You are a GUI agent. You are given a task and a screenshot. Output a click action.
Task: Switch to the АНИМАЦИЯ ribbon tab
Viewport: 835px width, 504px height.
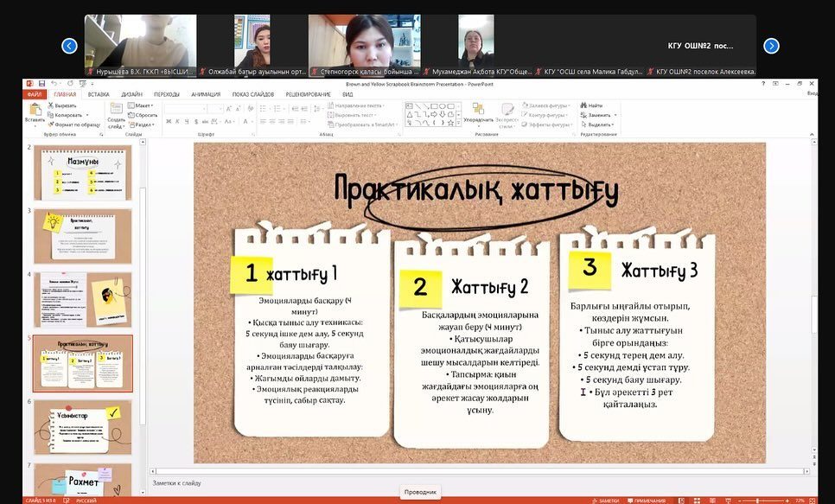(206, 94)
